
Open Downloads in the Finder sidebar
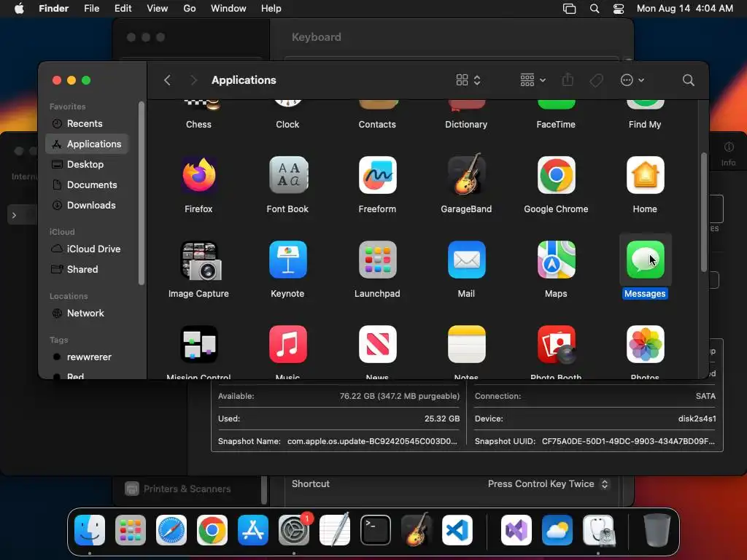(x=87, y=205)
